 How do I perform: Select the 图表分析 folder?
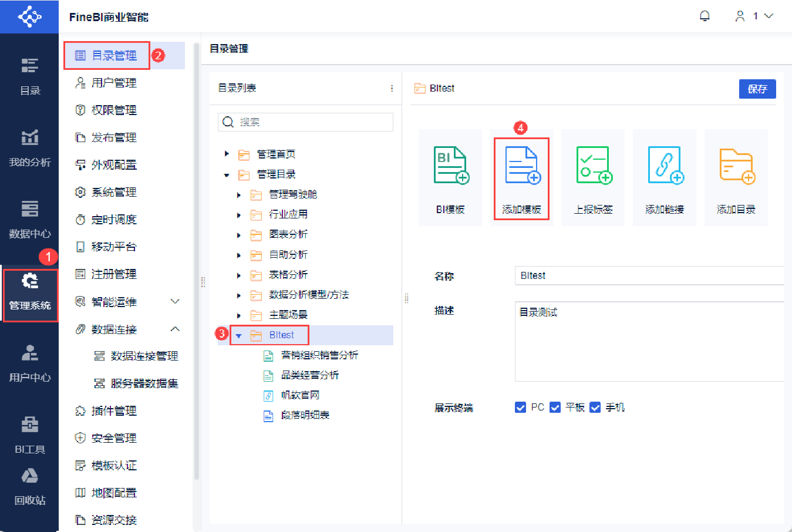pos(288,234)
